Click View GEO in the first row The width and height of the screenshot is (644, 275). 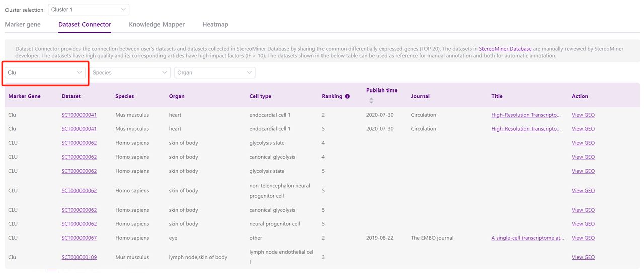click(x=583, y=115)
